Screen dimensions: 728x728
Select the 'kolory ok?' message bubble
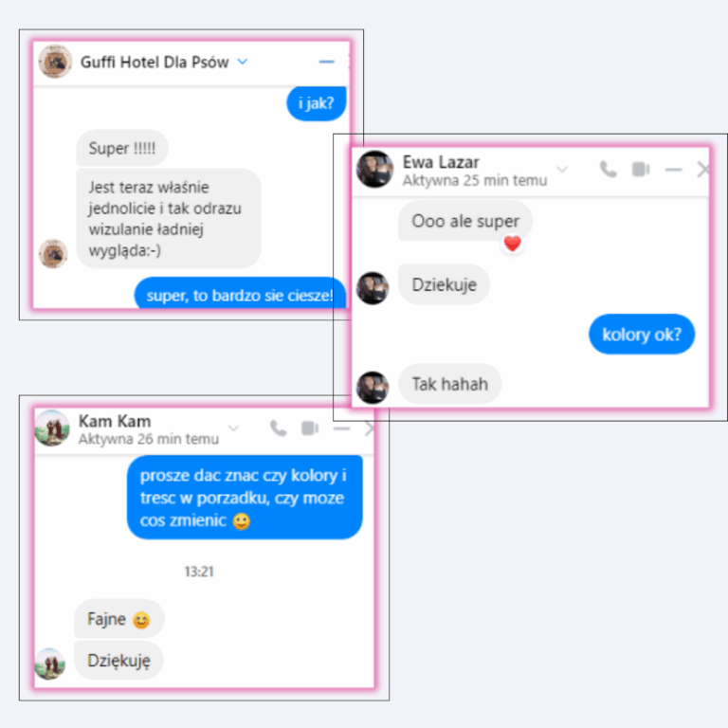[642, 335]
